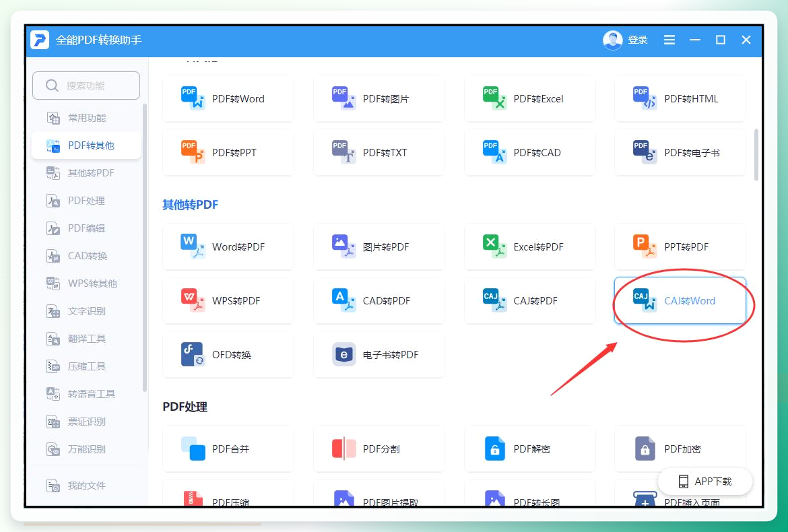Open the PPT转PDF tool
The height and width of the screenshot is (532, 788).
pos(680,247)
